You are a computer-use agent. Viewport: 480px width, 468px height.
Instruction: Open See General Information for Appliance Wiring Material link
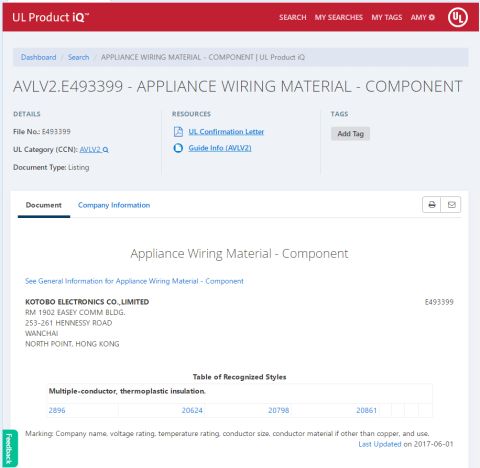tap(134, 281)
